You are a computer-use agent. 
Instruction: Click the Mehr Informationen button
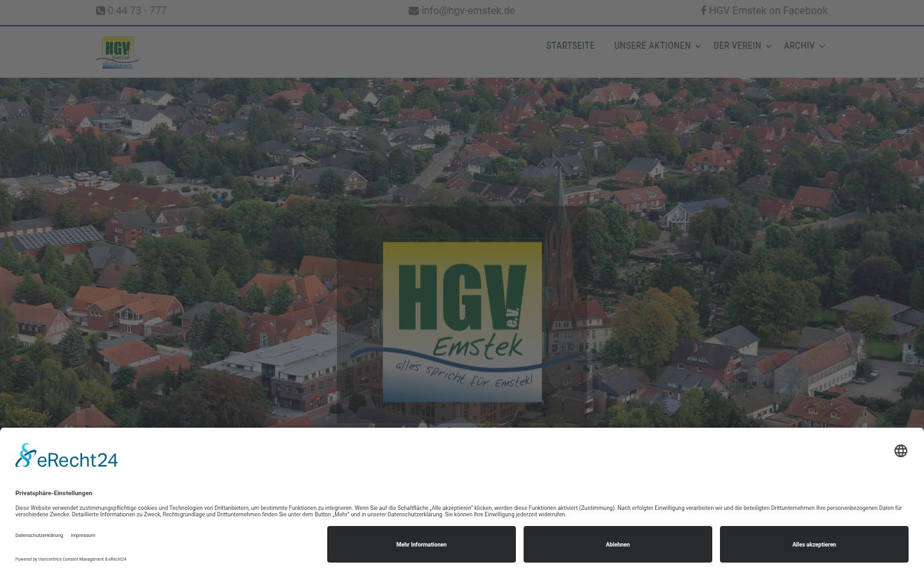click(422, 545)
